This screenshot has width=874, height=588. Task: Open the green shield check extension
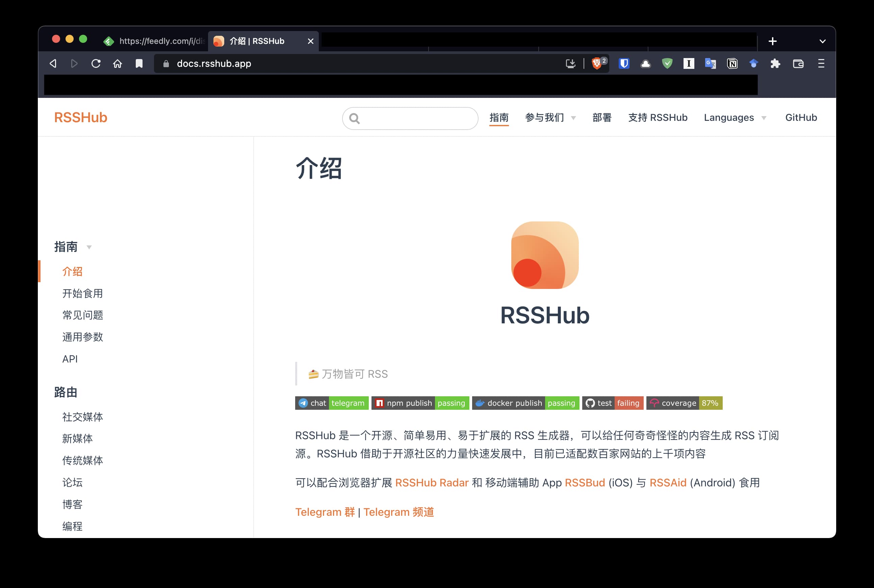click(667, 63)
